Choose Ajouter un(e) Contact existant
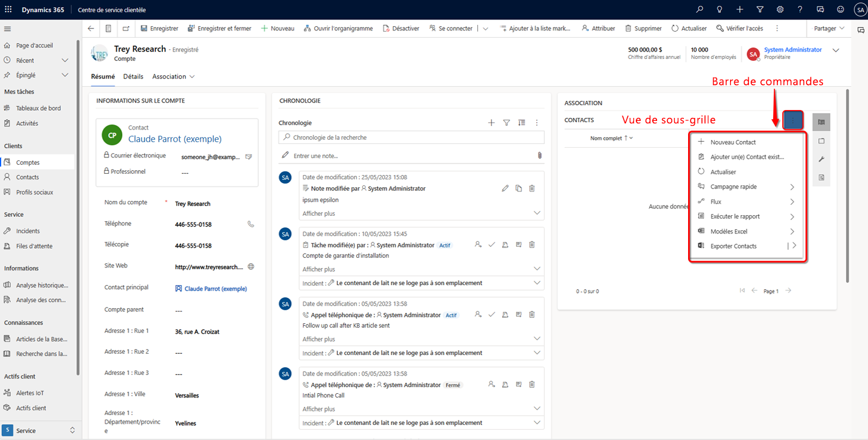868x440 pixels. (746, 157)
